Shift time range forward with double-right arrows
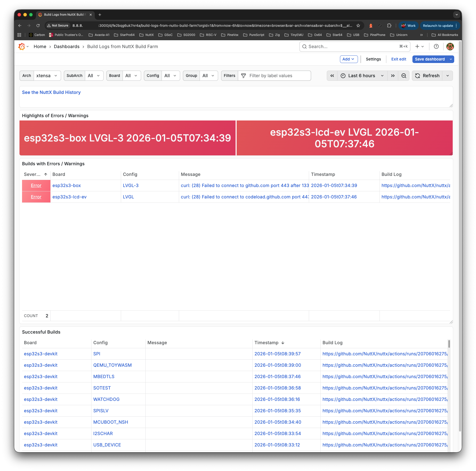 tap(392, 75)
